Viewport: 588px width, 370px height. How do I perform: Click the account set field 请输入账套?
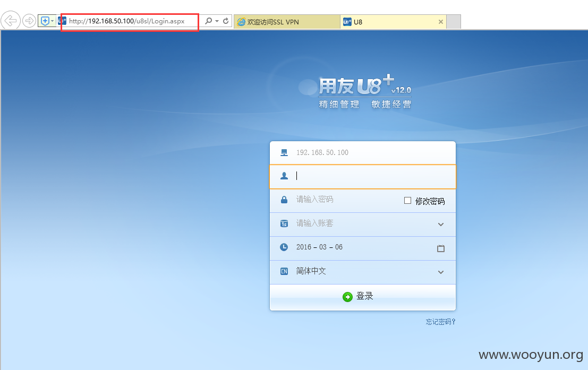point(363,224)
